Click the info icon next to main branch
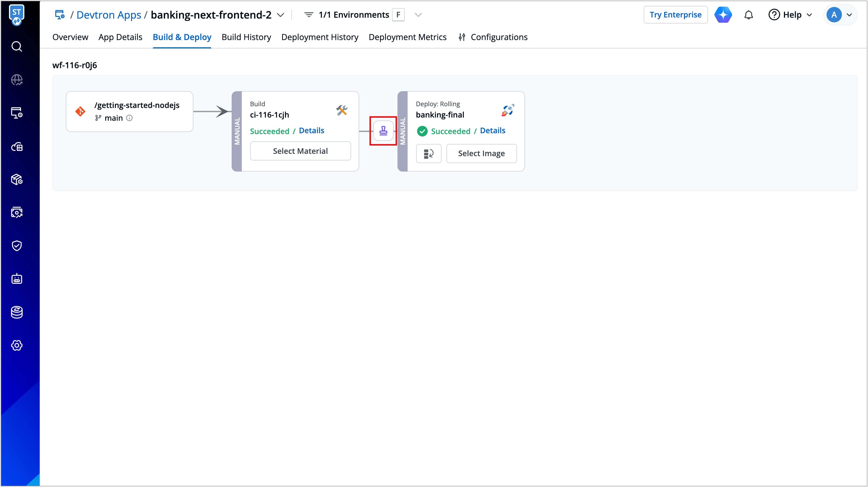This screenshot has width=868, height=487. (x=129, y=118)
